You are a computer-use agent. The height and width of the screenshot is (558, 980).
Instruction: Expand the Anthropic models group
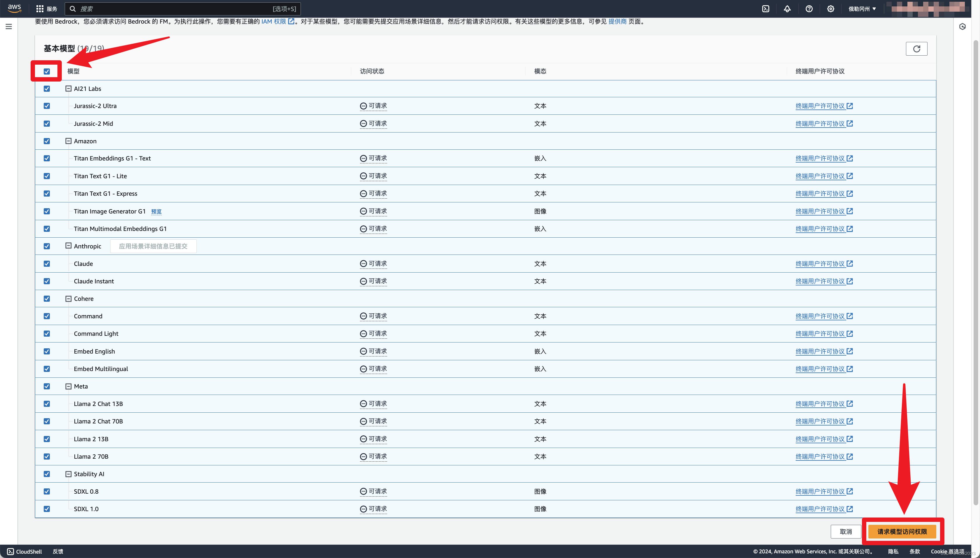point(67,246)
